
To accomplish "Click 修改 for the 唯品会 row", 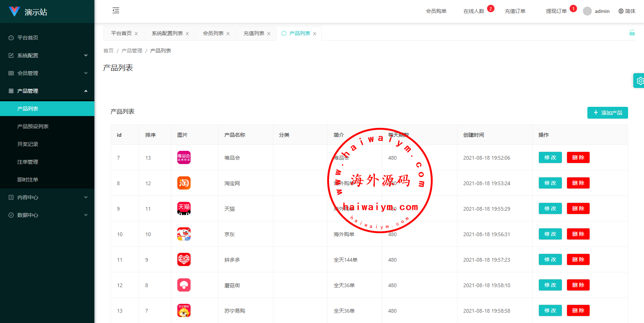I will 550,157.
